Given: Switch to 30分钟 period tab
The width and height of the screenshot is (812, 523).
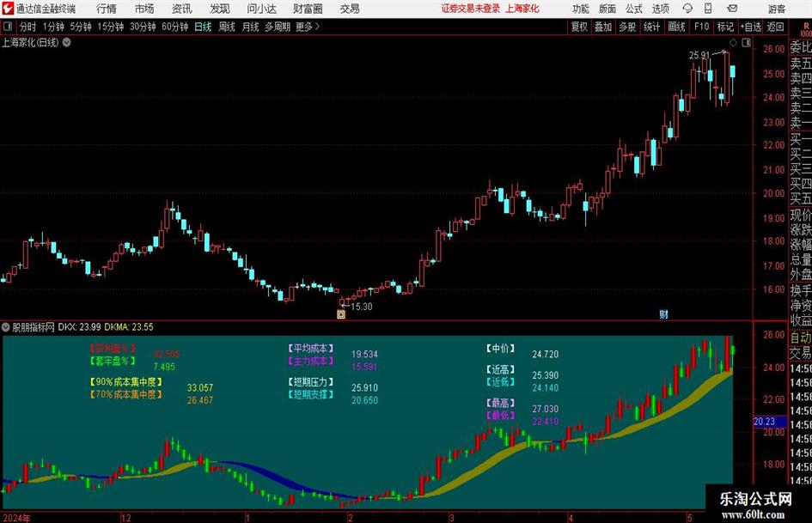Looking at the screenshot, I should pyautogui.click(x=143, y=27).
